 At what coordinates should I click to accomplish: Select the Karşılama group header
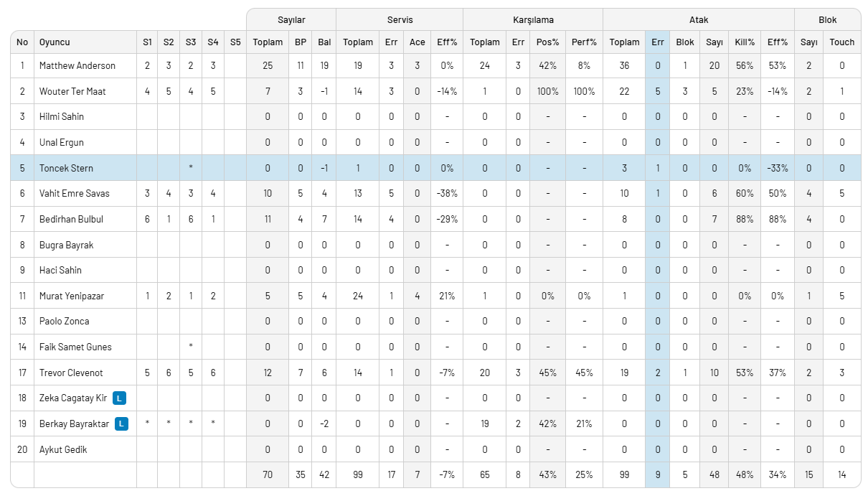532,20
